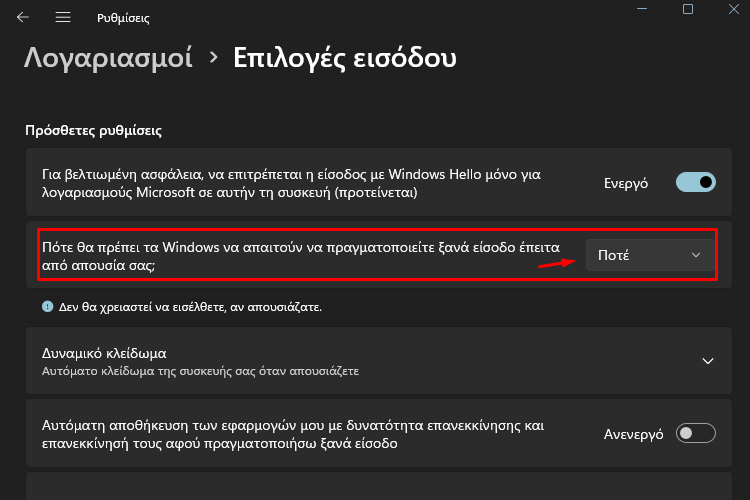Maximize the Ρυθμίσεις window

[x=688, y=9]
